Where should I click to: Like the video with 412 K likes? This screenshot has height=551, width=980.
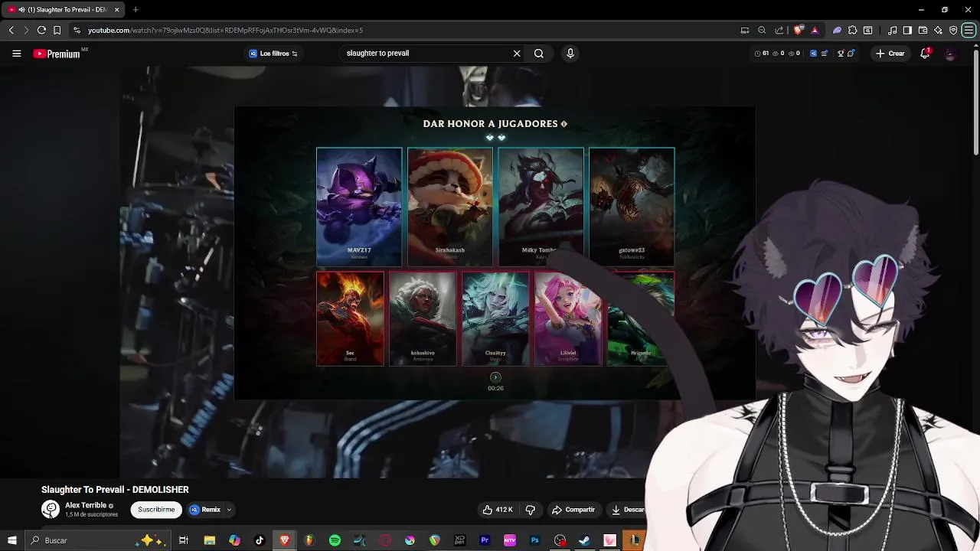tap(497, 510)
